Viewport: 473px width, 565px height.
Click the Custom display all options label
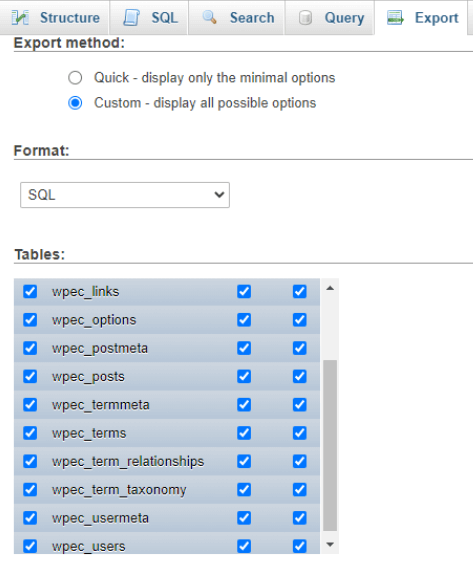[x=205, y=103]
